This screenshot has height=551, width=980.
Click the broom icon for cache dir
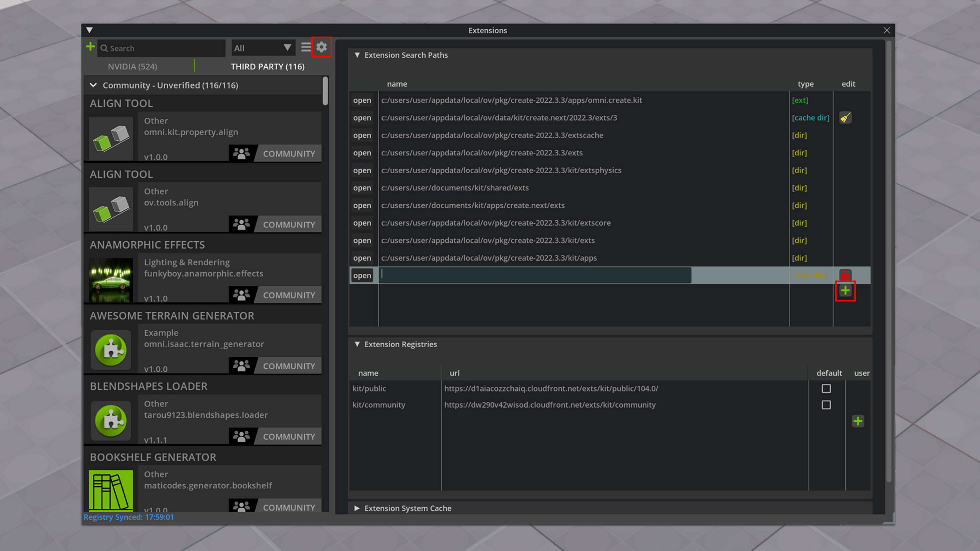coord(845,118)
